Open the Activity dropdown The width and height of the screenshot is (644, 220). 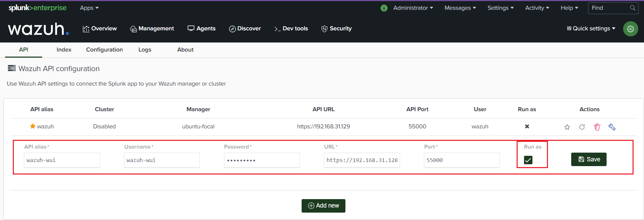pyautogui.click(x=537, y=8)
